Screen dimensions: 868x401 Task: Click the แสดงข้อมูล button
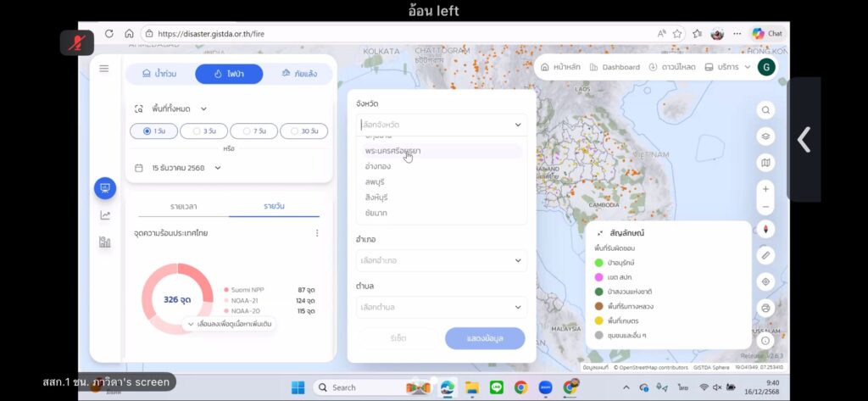(x=485, y=338)
